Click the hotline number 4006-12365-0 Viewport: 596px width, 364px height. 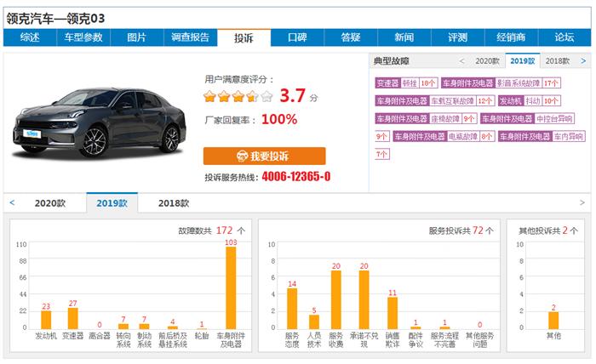point(296,177)
